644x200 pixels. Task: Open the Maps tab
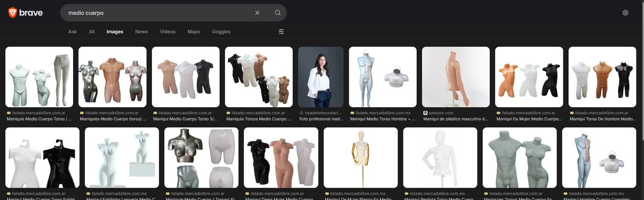coord(193,32)
